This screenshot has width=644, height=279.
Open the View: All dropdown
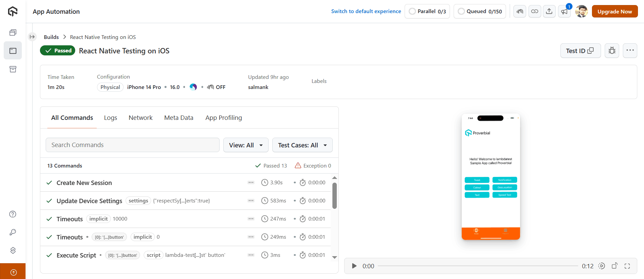tap(246, 145)
